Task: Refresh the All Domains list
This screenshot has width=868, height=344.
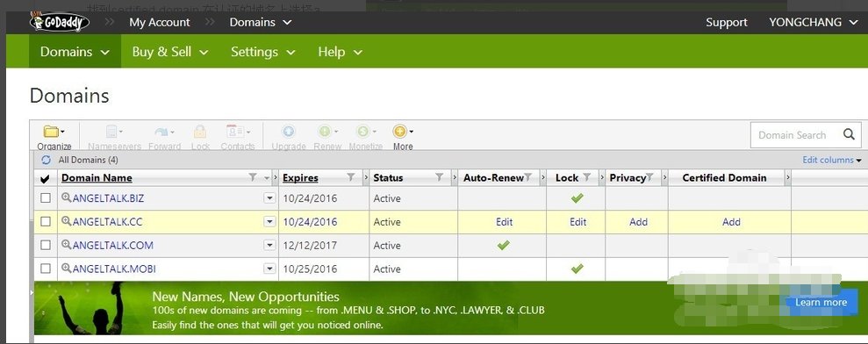Action: click(x=46, y=160)
